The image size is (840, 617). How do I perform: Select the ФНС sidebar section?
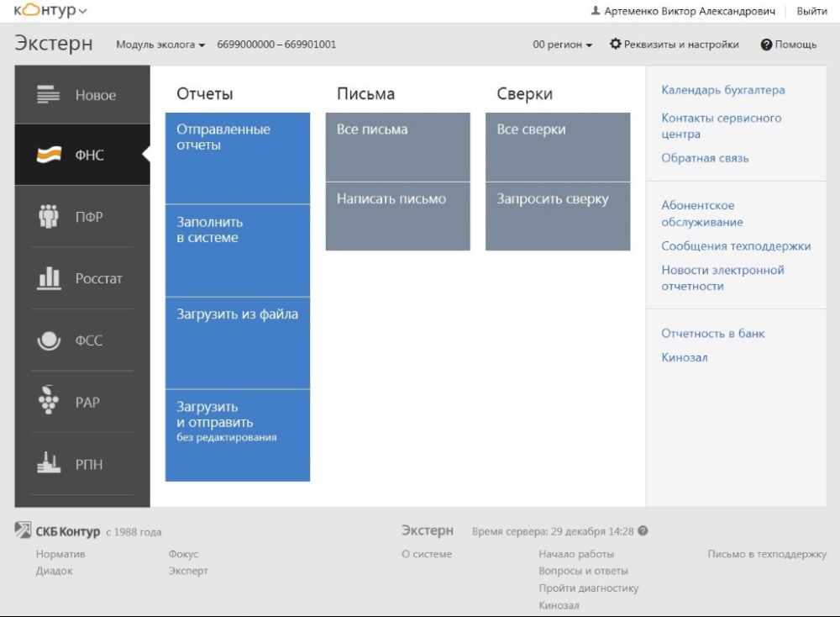pyautogui.click(x=82, y=155)
